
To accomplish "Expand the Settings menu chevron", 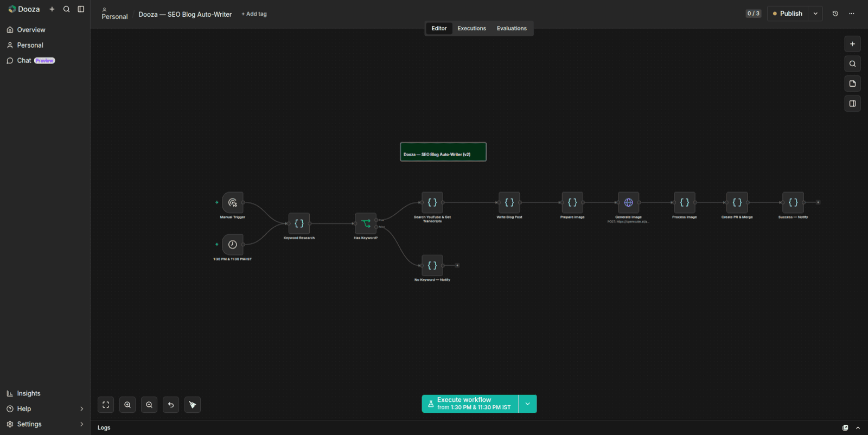I will 82,424.
